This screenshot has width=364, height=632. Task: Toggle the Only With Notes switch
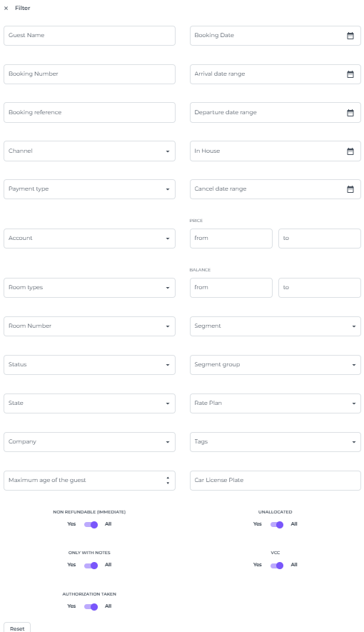[x=91, y=566]
